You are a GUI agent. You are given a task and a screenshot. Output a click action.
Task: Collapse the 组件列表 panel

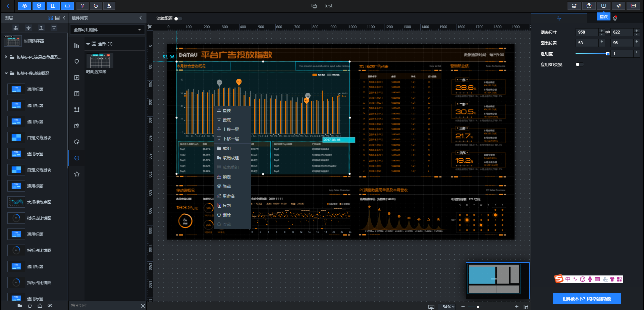pyautogui.click(x=141, y=18)
